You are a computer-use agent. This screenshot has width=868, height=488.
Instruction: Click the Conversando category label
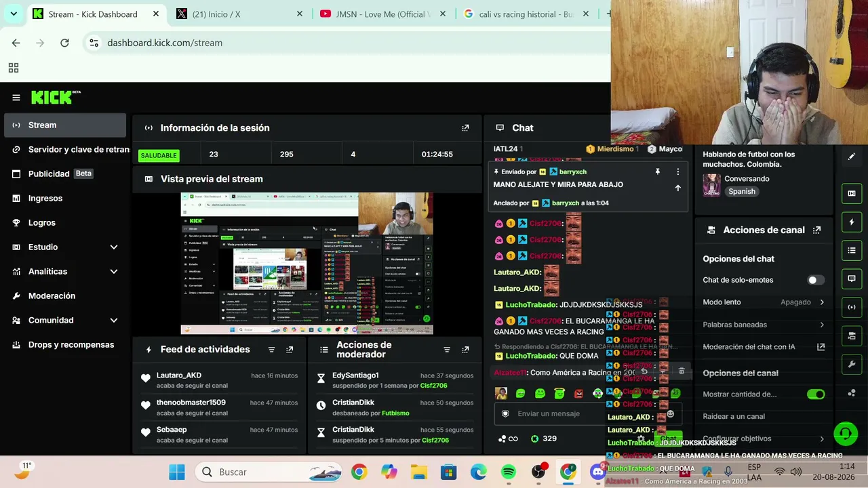click(747, 179)
